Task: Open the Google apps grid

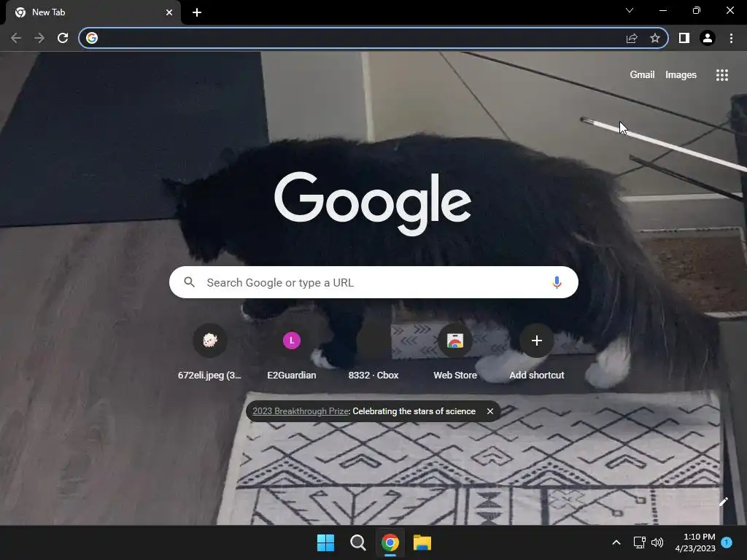Action: coord(722,75)
